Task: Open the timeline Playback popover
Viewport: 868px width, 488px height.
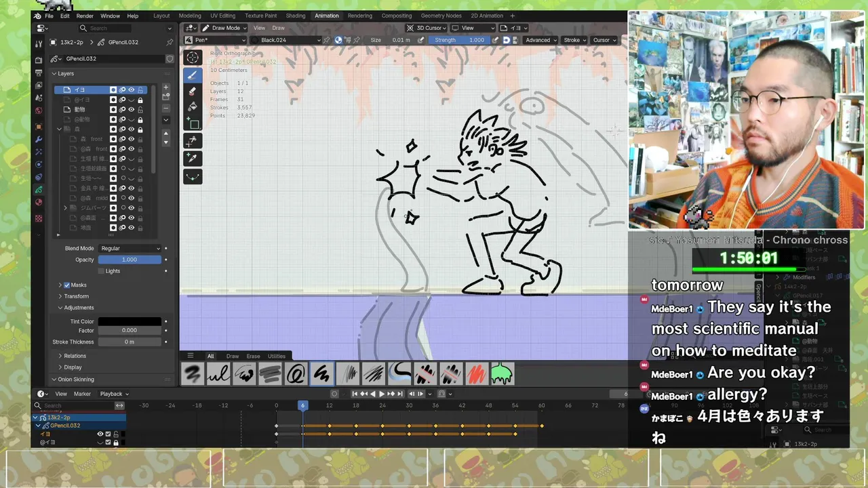Action: (x=114, y=394)
